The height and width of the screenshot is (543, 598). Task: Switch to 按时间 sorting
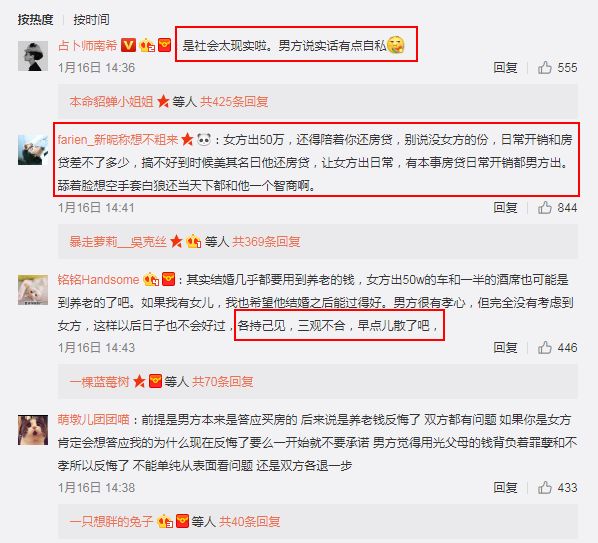click(x=91, y=19)
